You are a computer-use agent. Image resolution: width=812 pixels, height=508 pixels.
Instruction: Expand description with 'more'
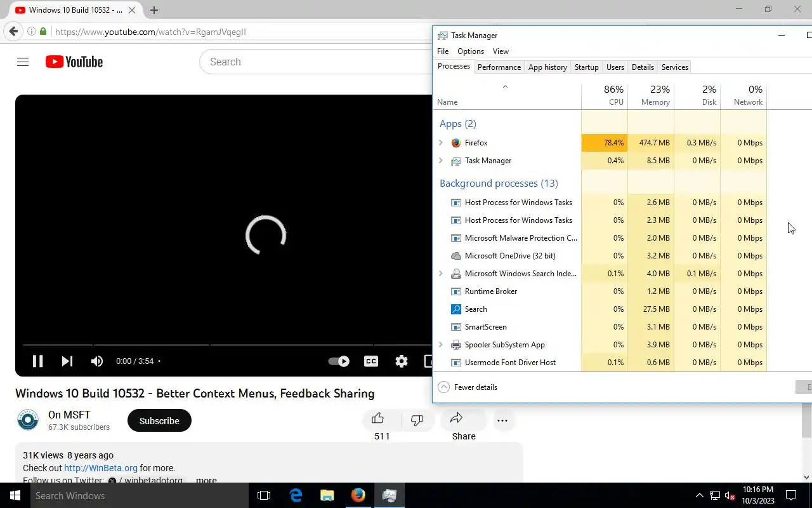[x=206, y=480]
